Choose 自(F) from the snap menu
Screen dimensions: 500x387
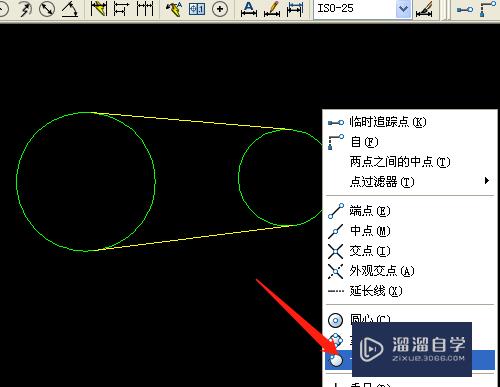point(410,142)
